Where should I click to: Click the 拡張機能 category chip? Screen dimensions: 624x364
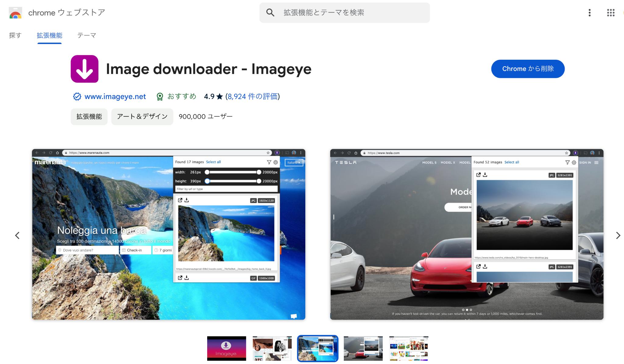coord(89,117)
